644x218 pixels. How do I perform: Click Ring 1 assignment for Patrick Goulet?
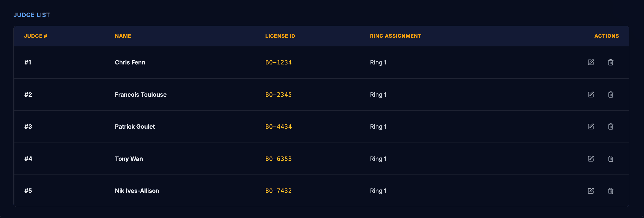378,127
